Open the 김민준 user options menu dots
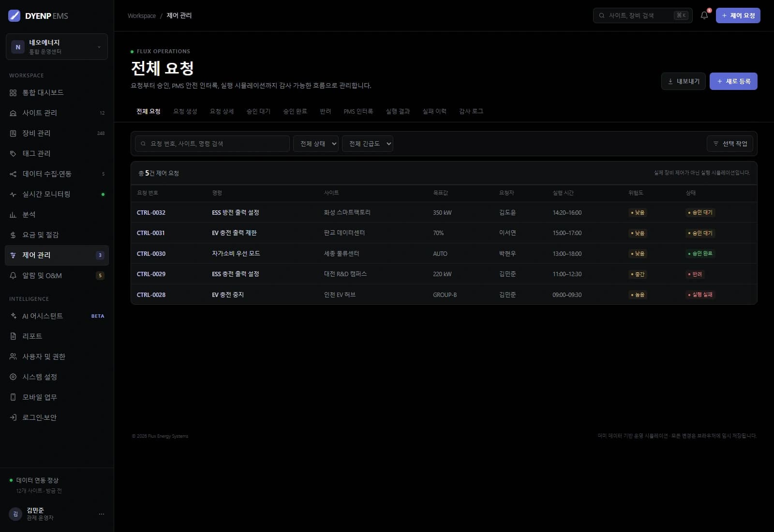Image resolution: width=774 pixels, height=532 pixels. click(102, 514)
